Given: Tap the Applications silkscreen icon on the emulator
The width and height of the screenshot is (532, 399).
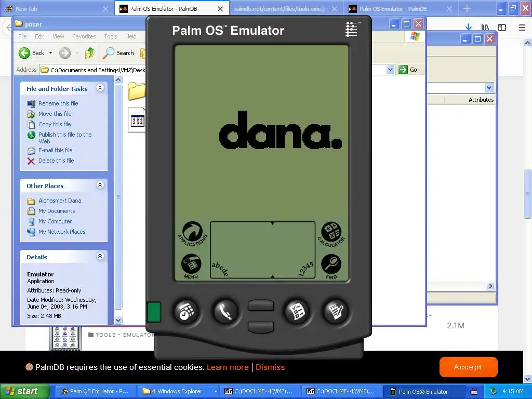Looking at the screenshot, I should pyautogui.click(x=192, y=234).
